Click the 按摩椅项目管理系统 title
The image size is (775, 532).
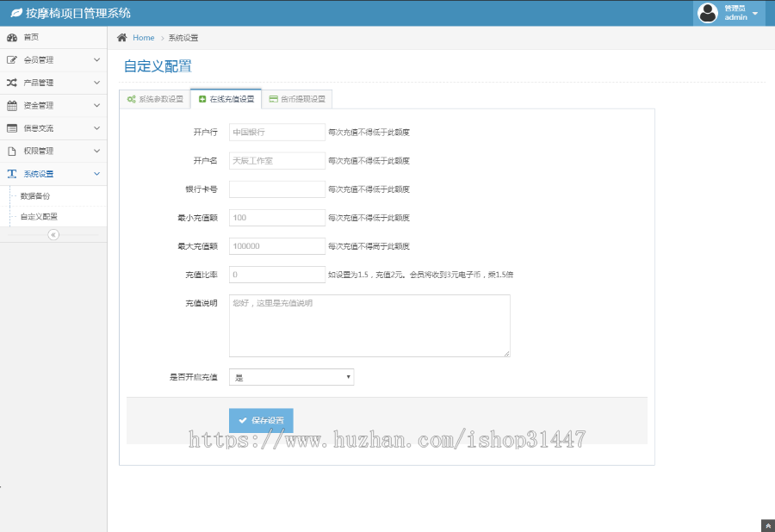click(x=78, y=13)
